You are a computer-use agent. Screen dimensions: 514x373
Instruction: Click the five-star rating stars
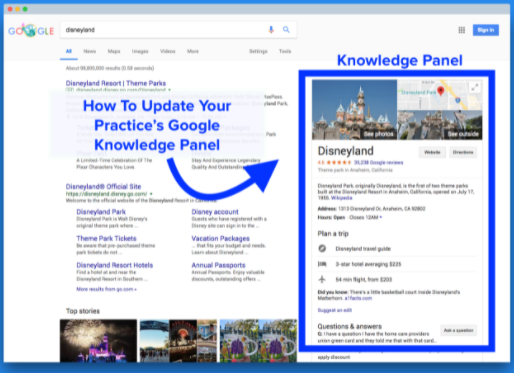338,163
